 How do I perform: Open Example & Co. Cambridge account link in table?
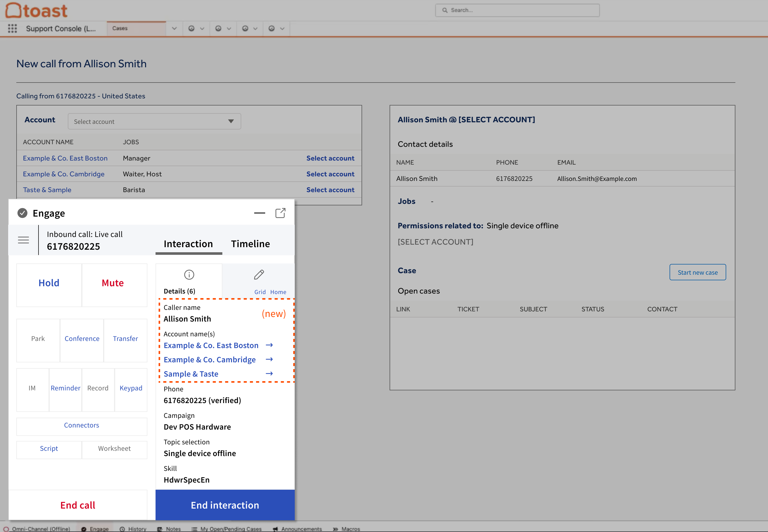63,174
